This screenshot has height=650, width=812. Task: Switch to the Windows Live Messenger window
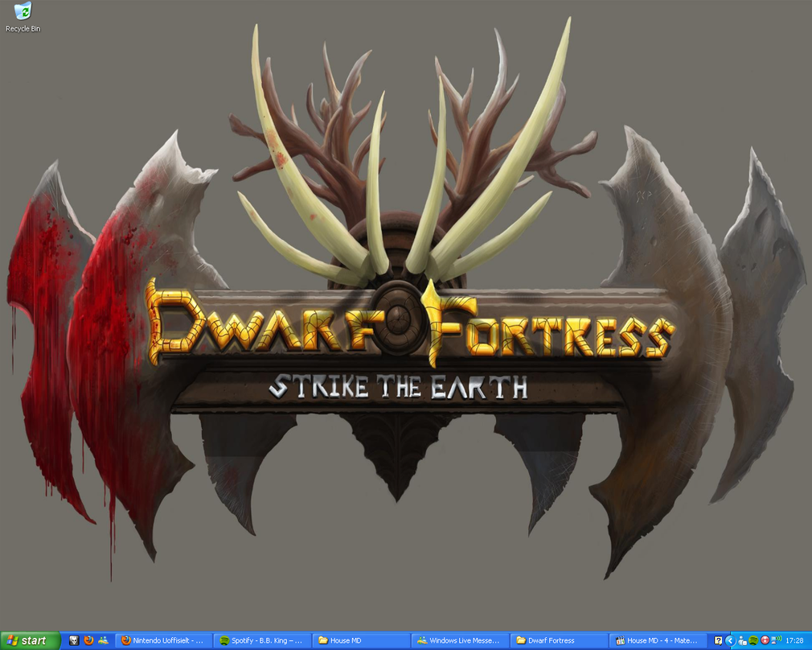pos(460,640)
